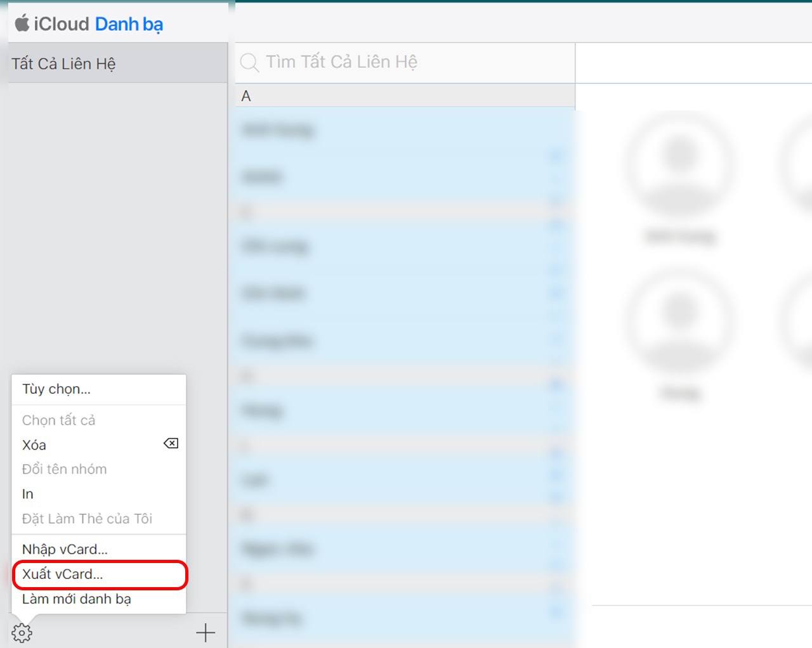Viewport: 812px width, 648px height.
Task: Choose Xuất vCard... to export contacts
Action: (99, 574)
